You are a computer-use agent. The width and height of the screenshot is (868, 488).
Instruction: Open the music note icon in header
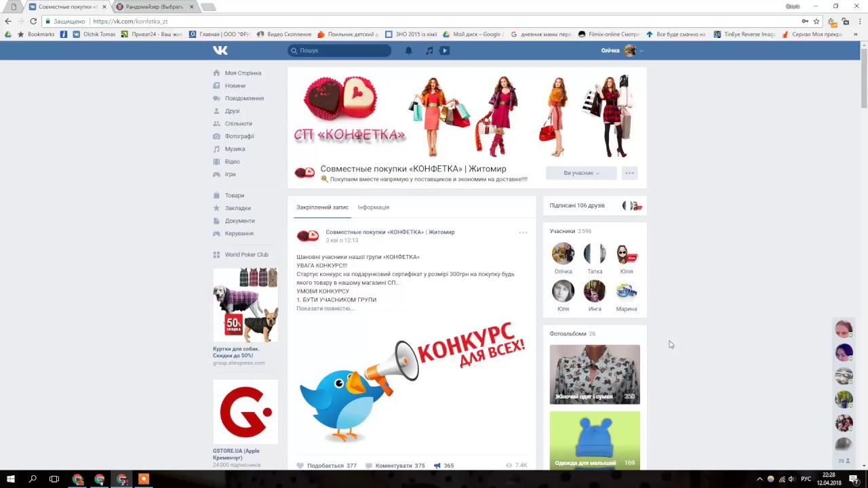(429, 50)
